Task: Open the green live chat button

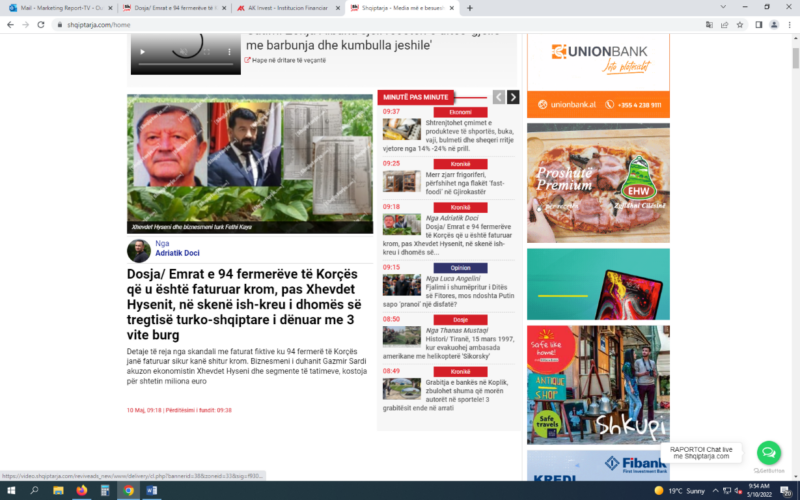Action: [768, 453]
